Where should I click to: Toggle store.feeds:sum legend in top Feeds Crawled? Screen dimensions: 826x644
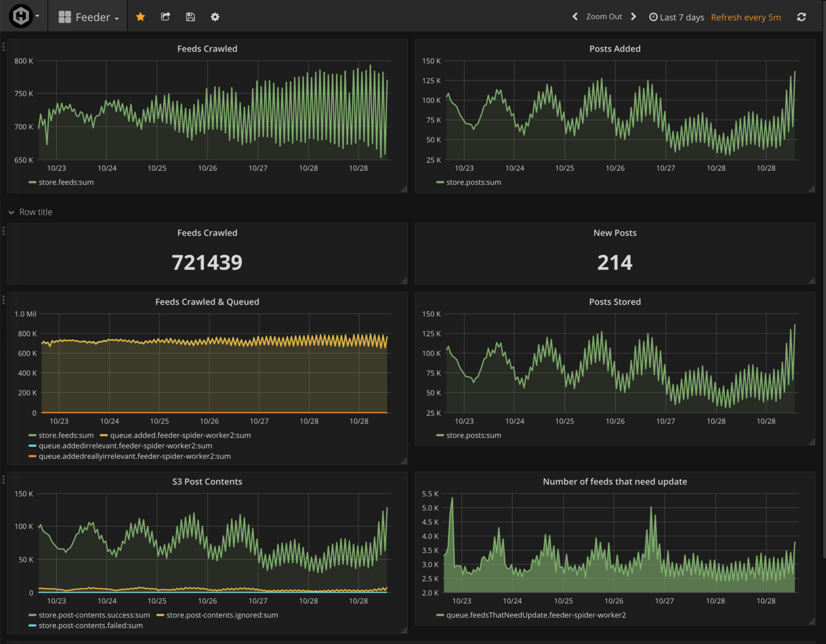(66, 182)
